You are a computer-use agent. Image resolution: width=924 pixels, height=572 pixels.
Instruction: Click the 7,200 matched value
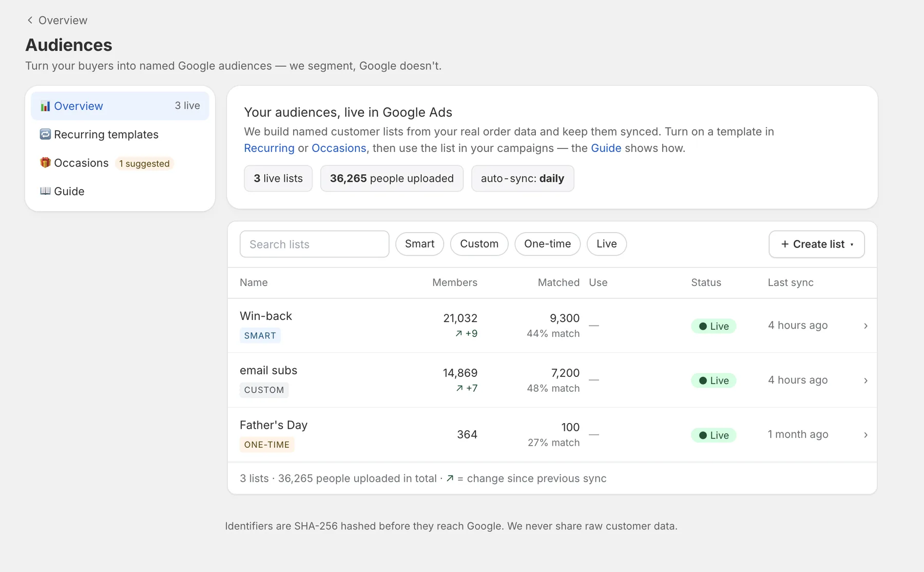(x=565, y=373)
